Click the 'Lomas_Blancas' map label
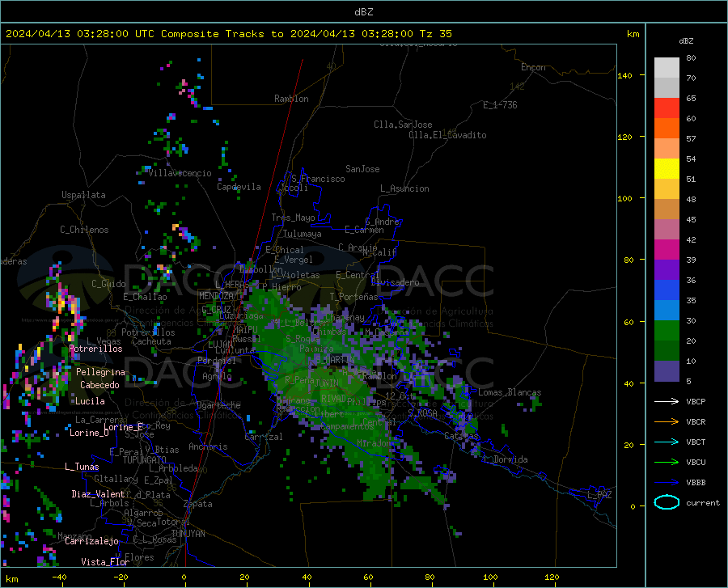Viewport: 728px width, 588px height. pos(510,392)
